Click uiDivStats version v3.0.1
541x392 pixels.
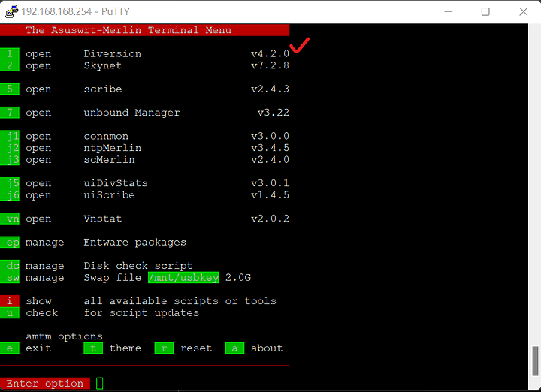270,183
